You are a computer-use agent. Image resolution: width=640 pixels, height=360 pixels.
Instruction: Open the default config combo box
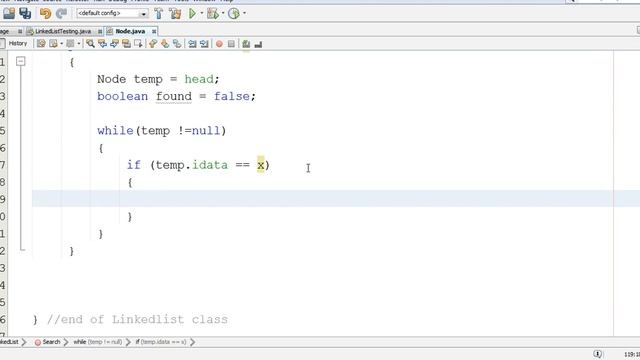click(112, 13)
